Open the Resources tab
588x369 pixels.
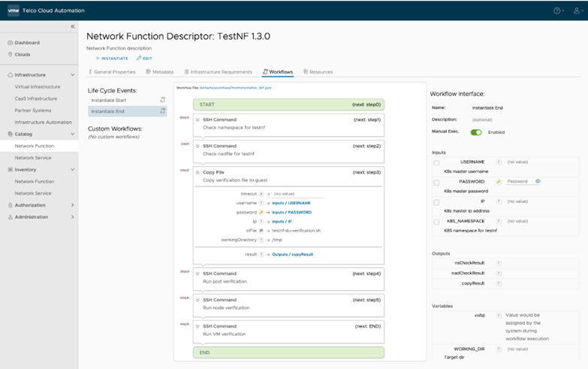(318, 72)
